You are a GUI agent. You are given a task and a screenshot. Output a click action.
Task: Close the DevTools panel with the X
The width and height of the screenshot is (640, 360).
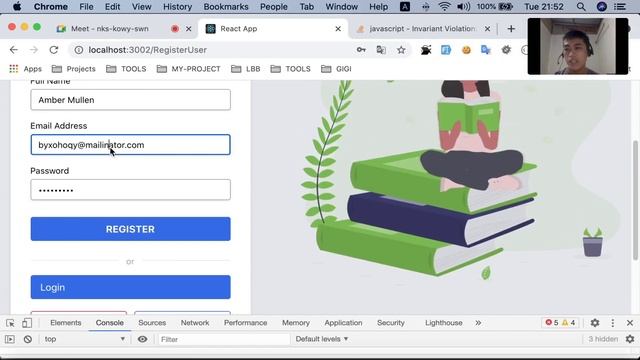click(630, 323)
